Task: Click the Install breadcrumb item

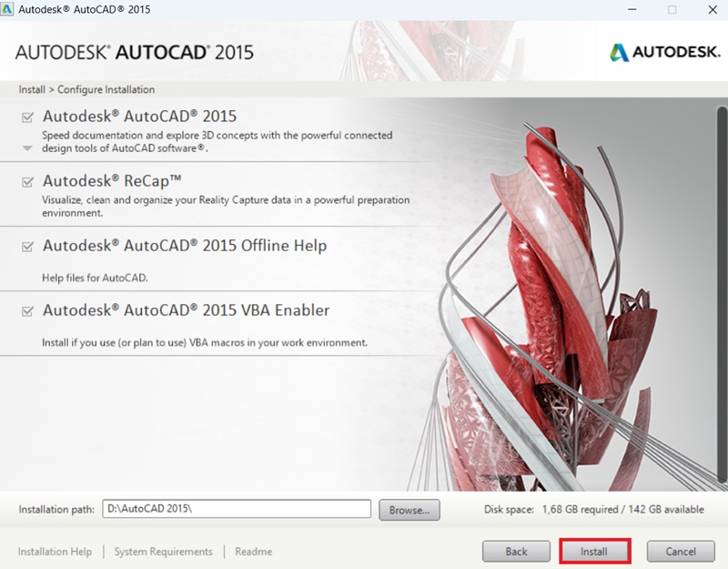Action: pyautogui.click(x=31, y=89)
